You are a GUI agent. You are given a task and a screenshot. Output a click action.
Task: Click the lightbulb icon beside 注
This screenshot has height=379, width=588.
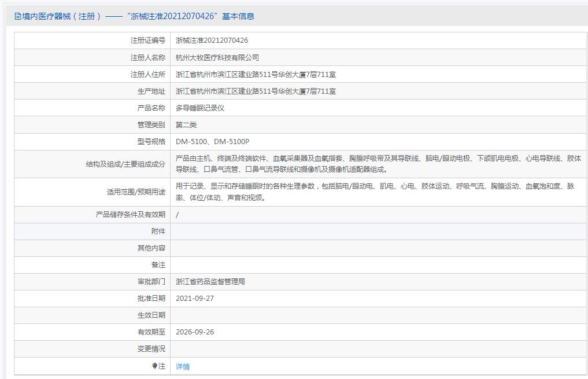(x=154, y=366)
